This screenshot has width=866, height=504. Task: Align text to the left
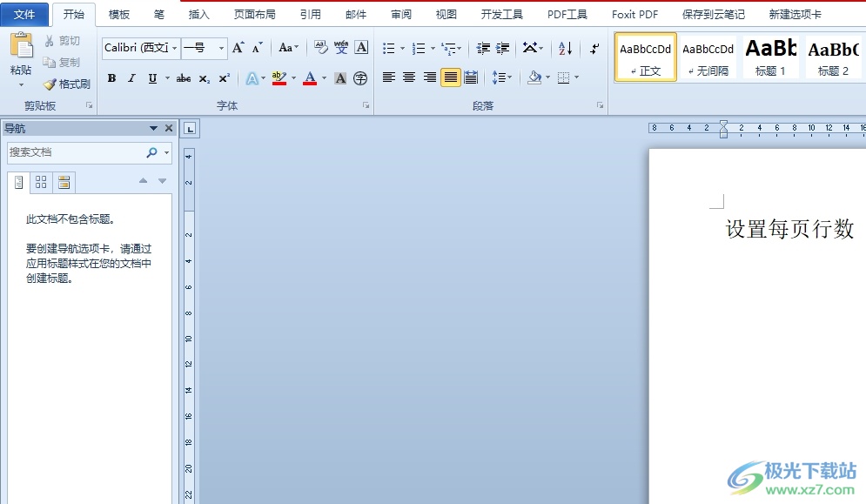tap(389, 77)
